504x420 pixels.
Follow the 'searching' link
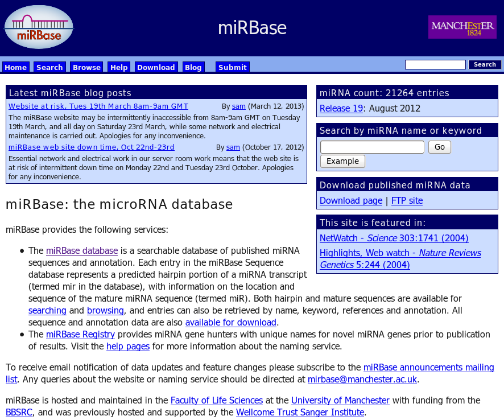[47, 310]
